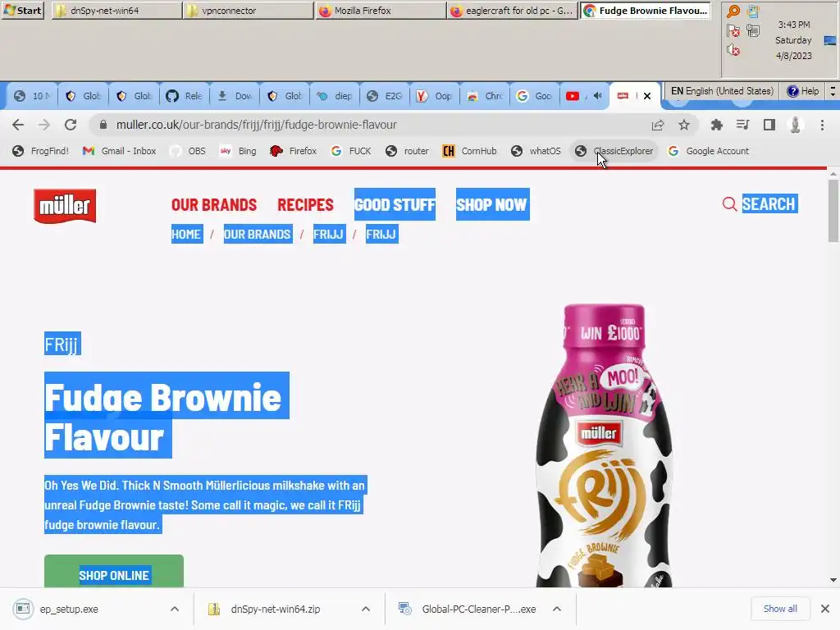This screenshot has height=630, width=840.
Task: Open the router bookmark
Action: tap(407, 151)
